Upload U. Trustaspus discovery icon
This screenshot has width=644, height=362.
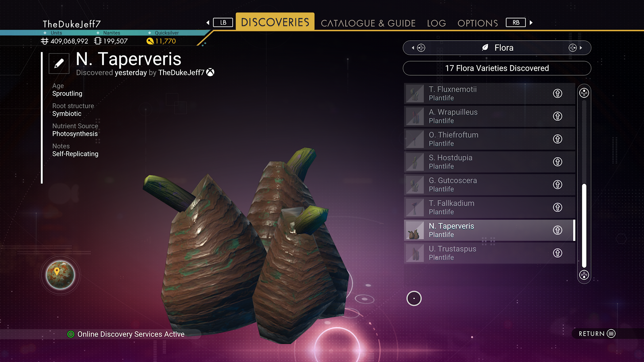point(557,253)
